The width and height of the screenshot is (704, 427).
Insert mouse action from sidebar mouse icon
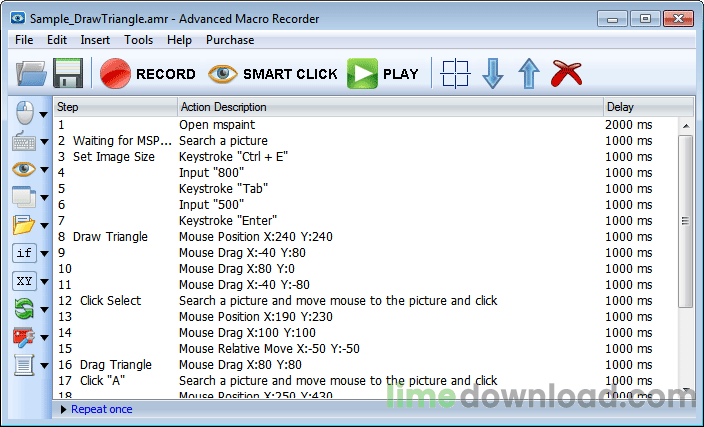click(x=24, y=113)
